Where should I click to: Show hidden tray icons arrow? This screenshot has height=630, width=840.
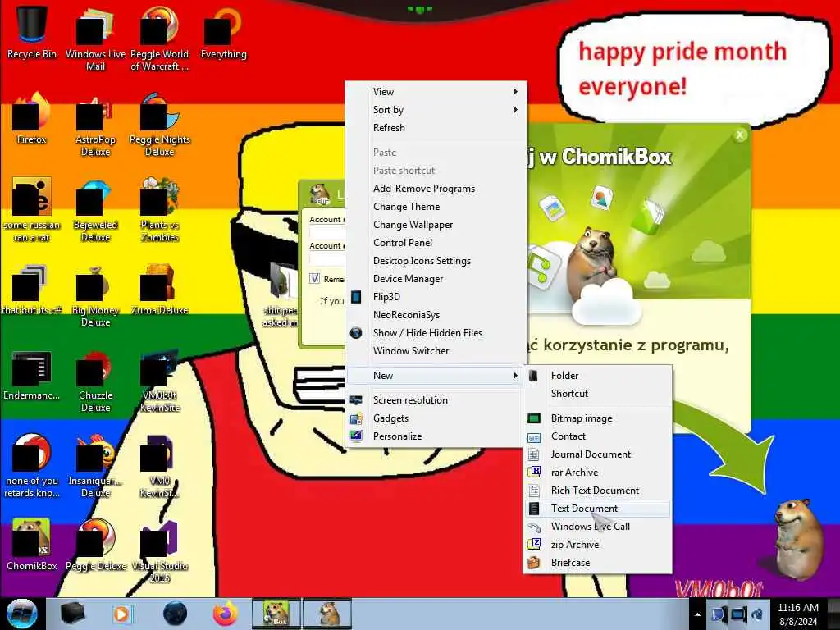(x=697, y=614)
